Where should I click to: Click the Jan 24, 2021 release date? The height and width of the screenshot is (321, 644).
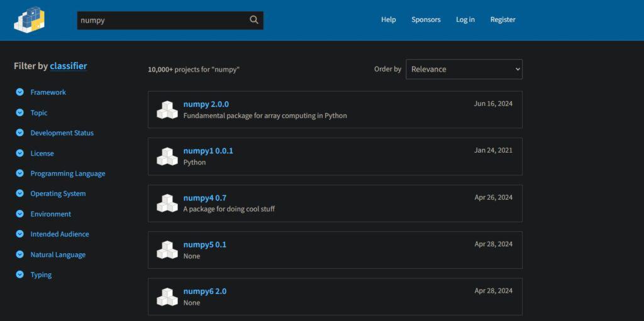493,150
